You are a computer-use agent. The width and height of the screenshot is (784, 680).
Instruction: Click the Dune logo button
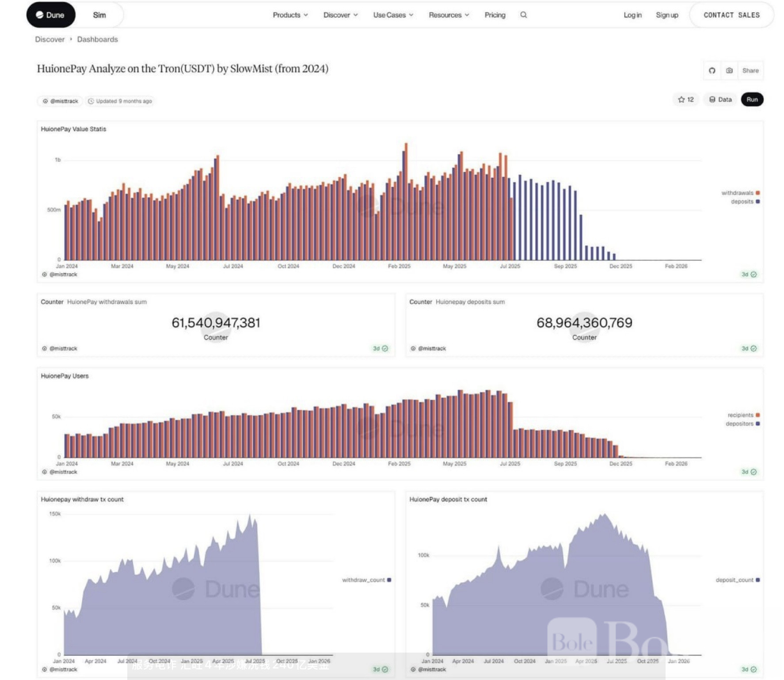[51, 15]
